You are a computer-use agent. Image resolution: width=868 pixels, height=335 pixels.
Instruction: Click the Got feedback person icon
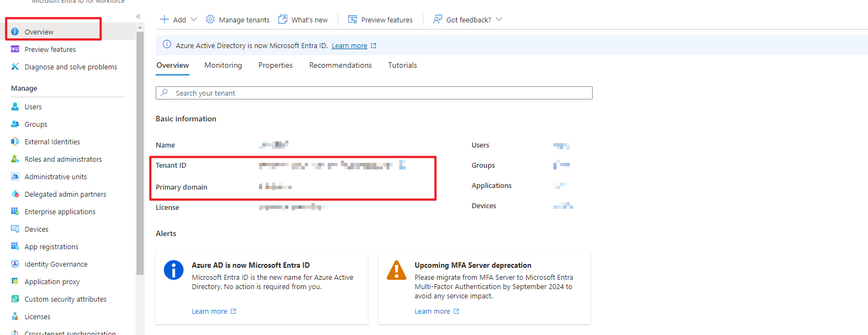438,20
